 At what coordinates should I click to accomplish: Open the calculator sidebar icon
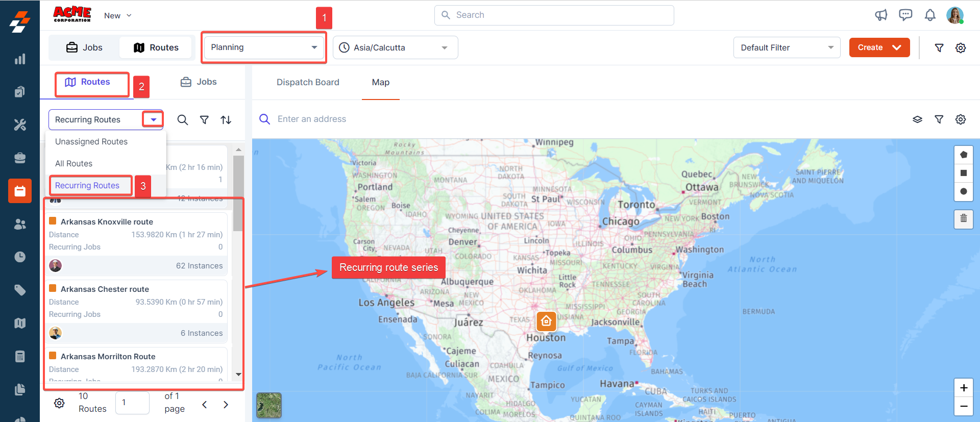click(x=20, y=356)
